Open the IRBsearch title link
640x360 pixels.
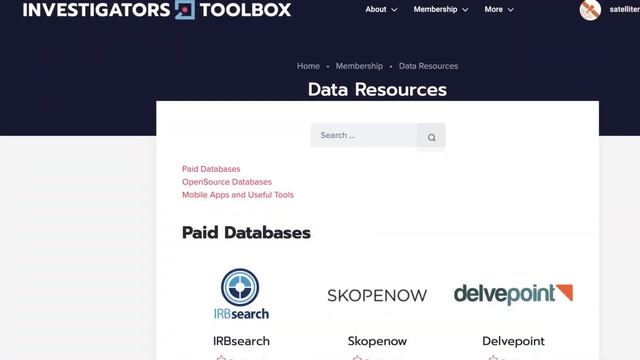point(241,341)
